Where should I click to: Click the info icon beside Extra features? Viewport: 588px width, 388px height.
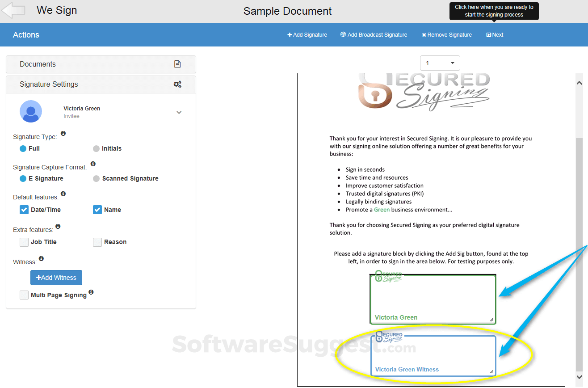58,226
